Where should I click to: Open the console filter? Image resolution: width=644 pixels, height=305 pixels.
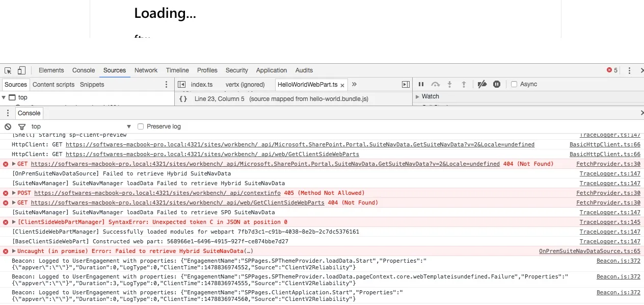(21, 126)
